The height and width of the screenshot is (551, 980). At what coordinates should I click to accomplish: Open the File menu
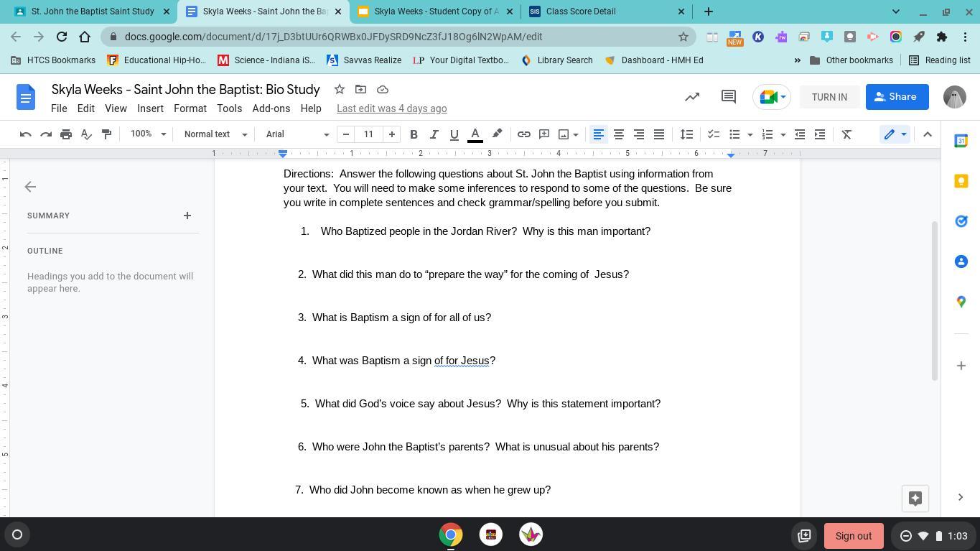point(59,108)
